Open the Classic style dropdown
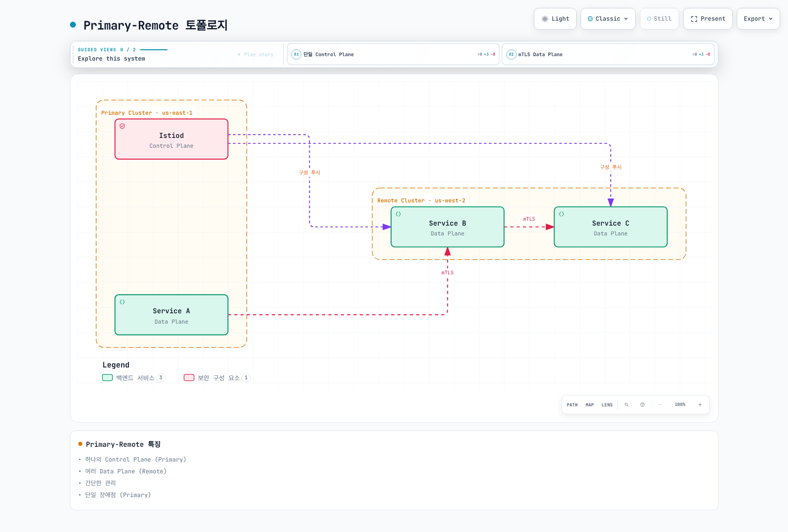Screen dimensions: 788x532 coord(608,19)
